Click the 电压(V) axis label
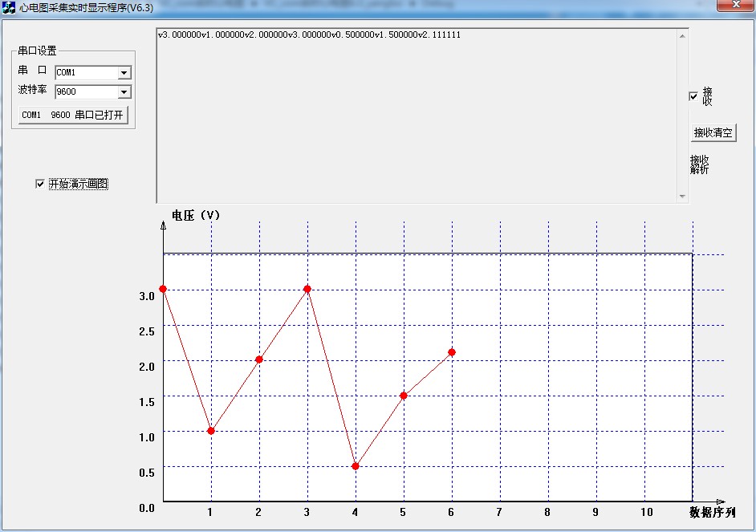 [195, 213]
